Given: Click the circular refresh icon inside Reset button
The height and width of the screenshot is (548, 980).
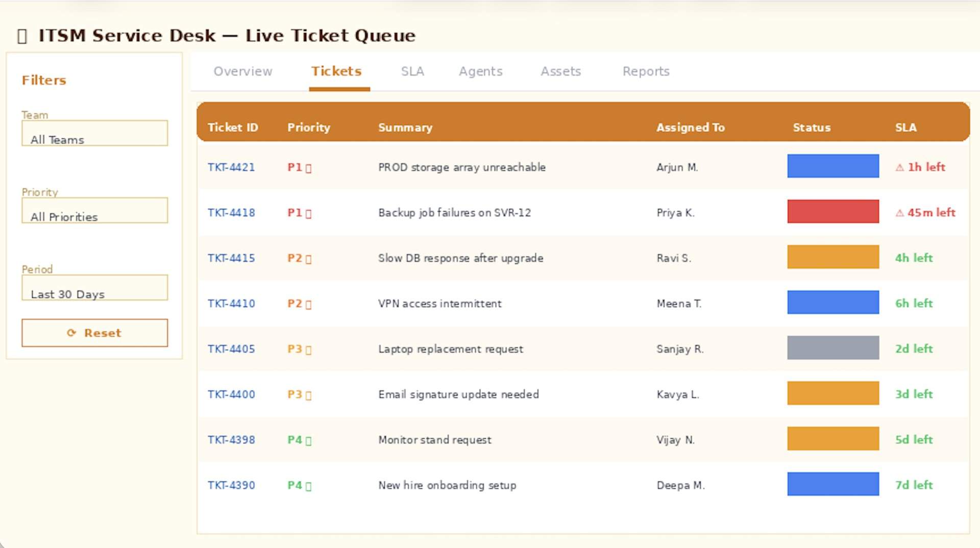Looking at the screenshot, I should (x=71, y=333).
